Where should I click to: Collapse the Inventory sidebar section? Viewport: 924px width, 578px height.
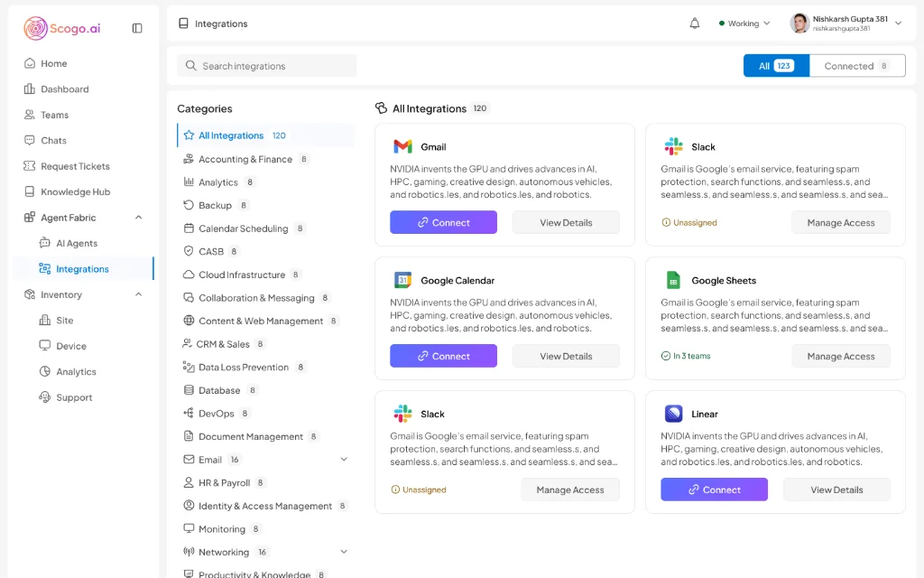[x=139, y=294]
